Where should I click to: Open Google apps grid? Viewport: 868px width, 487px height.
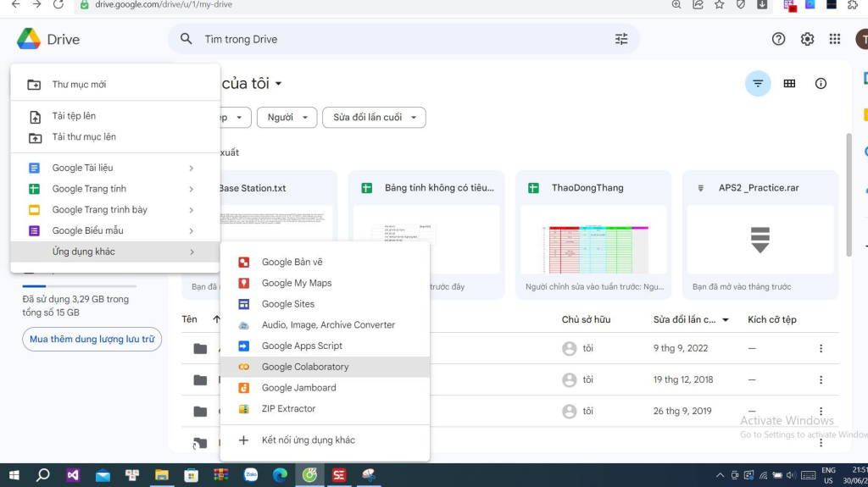tap(835, 39)
